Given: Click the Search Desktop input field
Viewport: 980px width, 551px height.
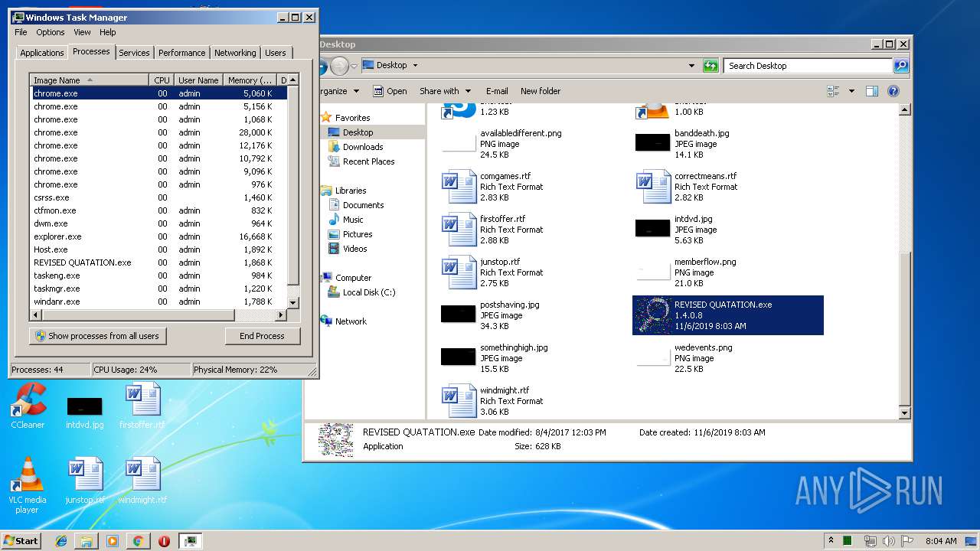Looking at the screenshot, I should coord(808,66).
